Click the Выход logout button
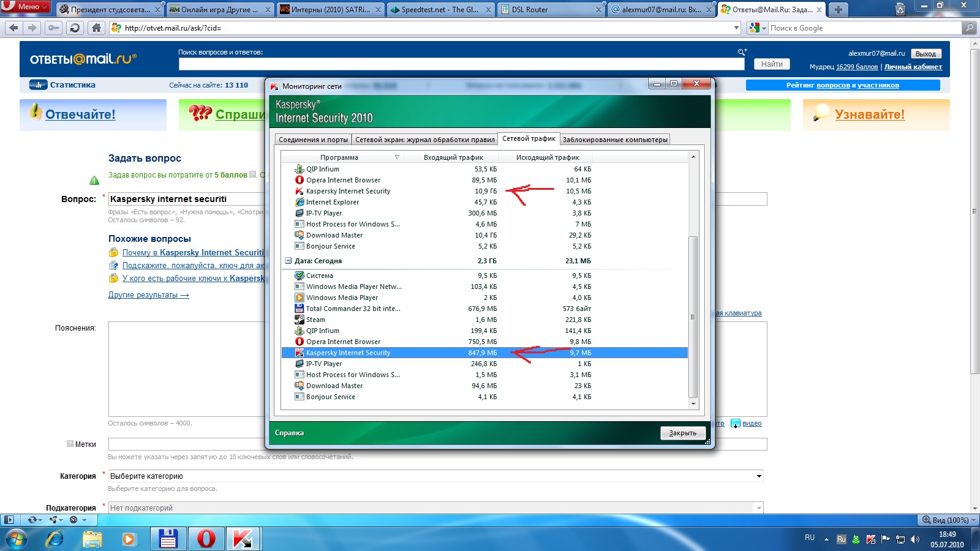Viewport: 980px width, 551px height. pyautogui.click(x=925, y=54)
